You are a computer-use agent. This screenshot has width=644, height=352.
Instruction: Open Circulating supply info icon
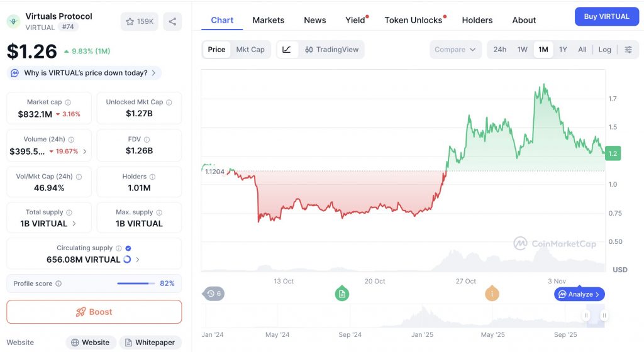119,248
